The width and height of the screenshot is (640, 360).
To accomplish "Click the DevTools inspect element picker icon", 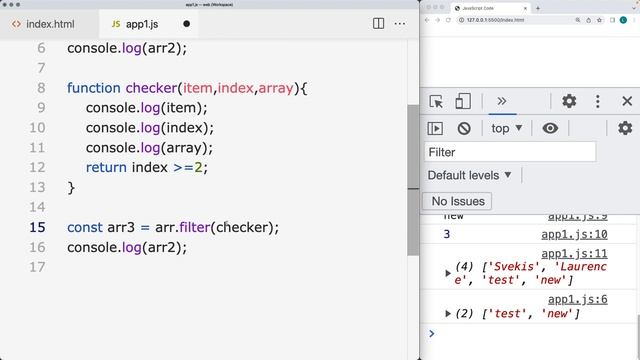I will point(436,101).
